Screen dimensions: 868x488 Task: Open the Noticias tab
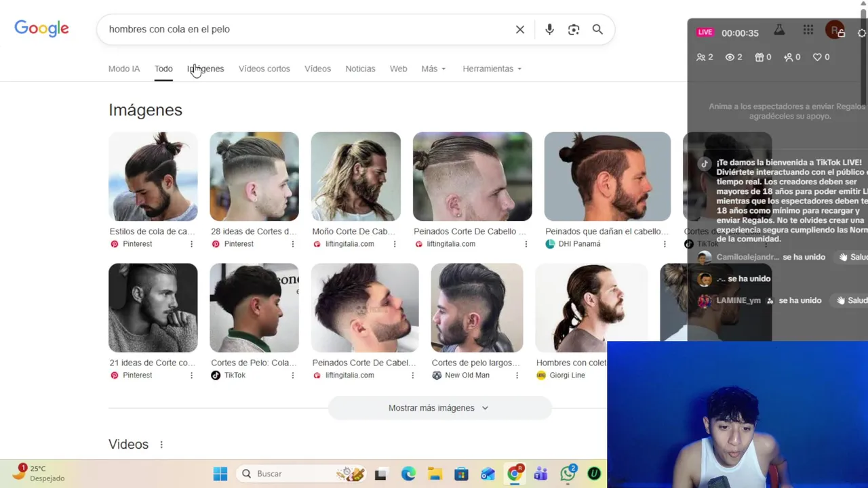360,68
